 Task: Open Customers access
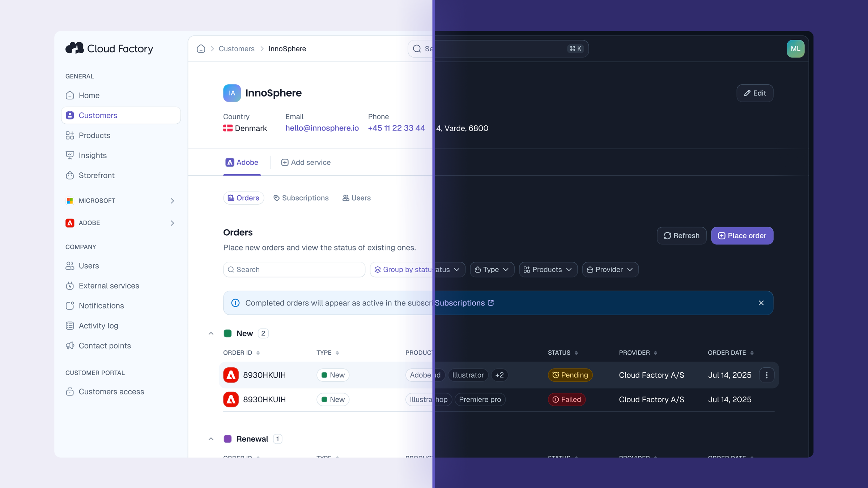tap(121, 391)
